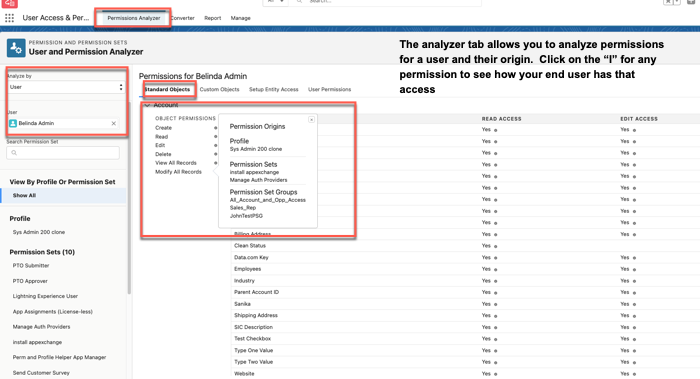700x379 pixels.
Task: Click the User and Permission Analyzer header icon
Action: [x=16, y=48]
